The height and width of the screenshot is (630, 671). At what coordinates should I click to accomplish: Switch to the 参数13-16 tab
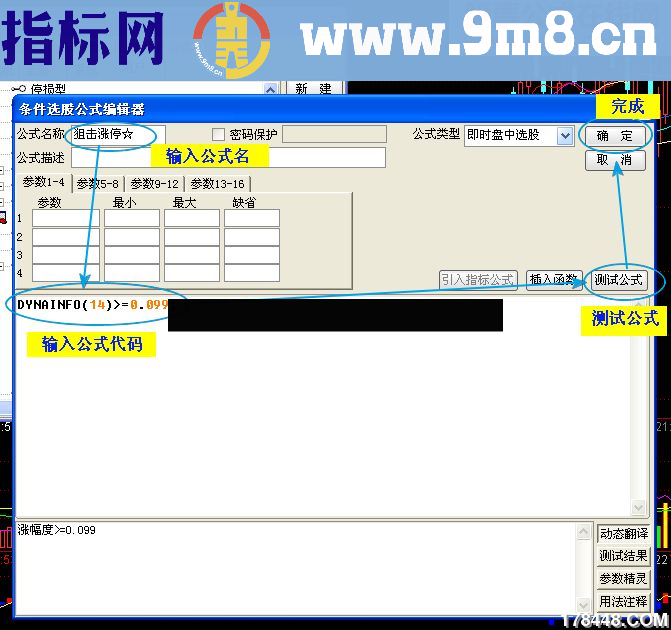217,184
